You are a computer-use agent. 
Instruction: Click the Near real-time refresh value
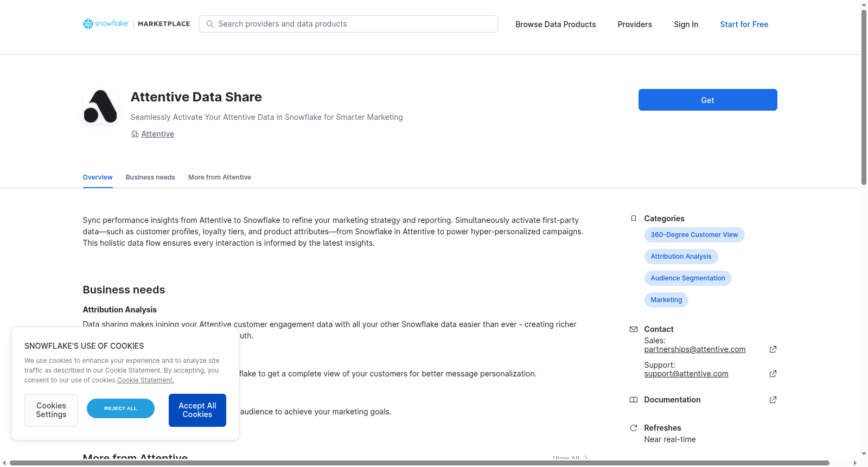pos(670,439)
